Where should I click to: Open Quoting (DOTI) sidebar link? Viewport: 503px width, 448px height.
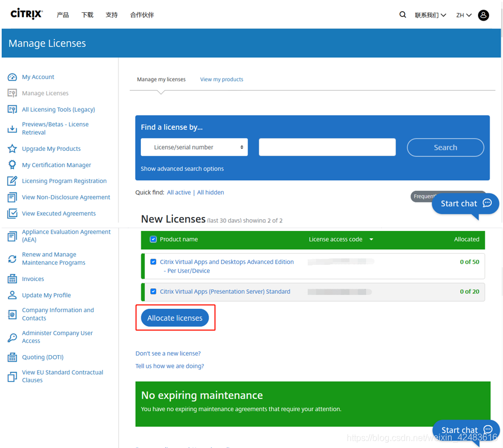(x=43, y=357)
